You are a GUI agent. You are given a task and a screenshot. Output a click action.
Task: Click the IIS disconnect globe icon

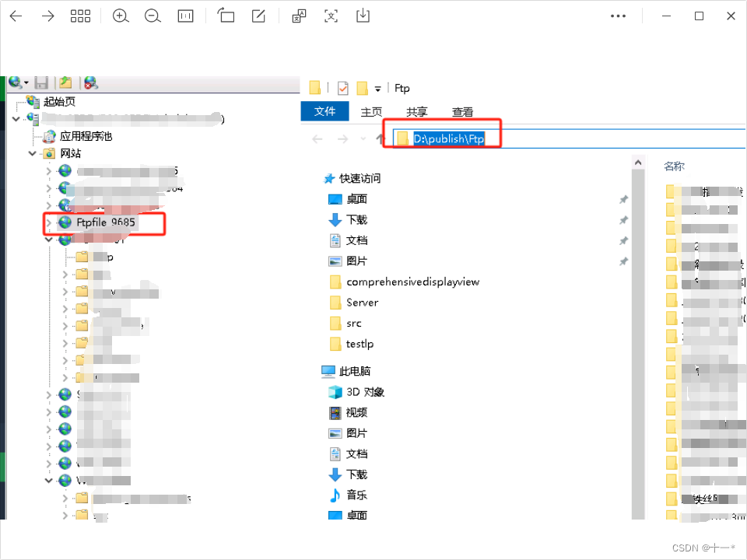[90, 83]
